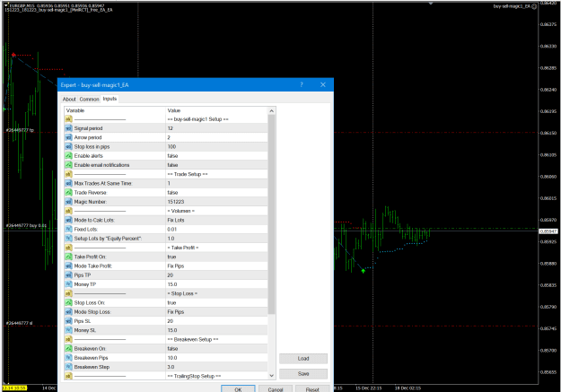This screenshot has width=561, height=392.
Task: Click the Trade Reverse boolean icon
Action: [68, 193]
